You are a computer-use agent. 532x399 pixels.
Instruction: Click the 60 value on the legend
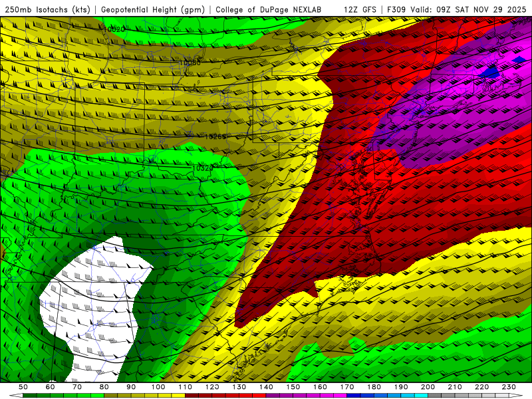click(x=51, y=387)
